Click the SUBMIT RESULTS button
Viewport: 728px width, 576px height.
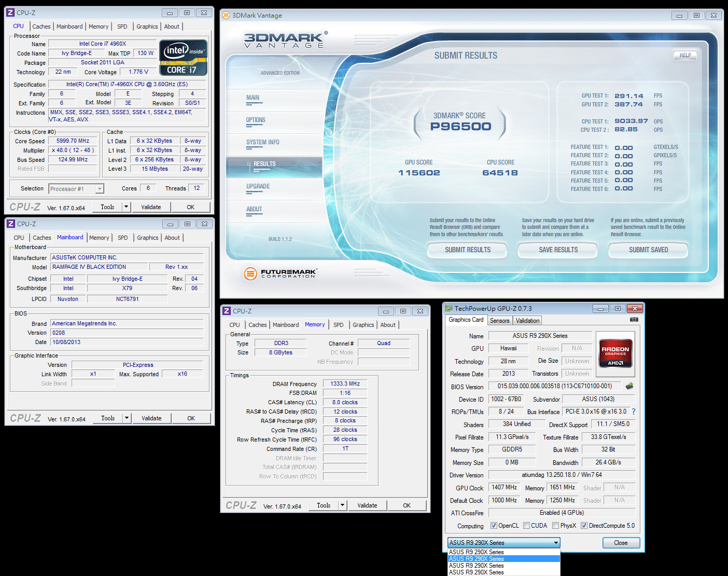coord(467,250)
